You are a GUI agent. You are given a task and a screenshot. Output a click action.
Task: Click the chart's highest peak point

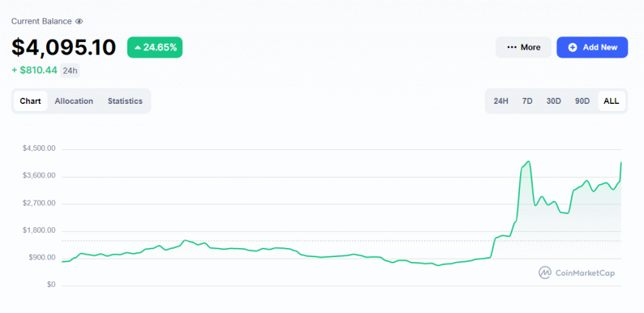click(529, 161)
